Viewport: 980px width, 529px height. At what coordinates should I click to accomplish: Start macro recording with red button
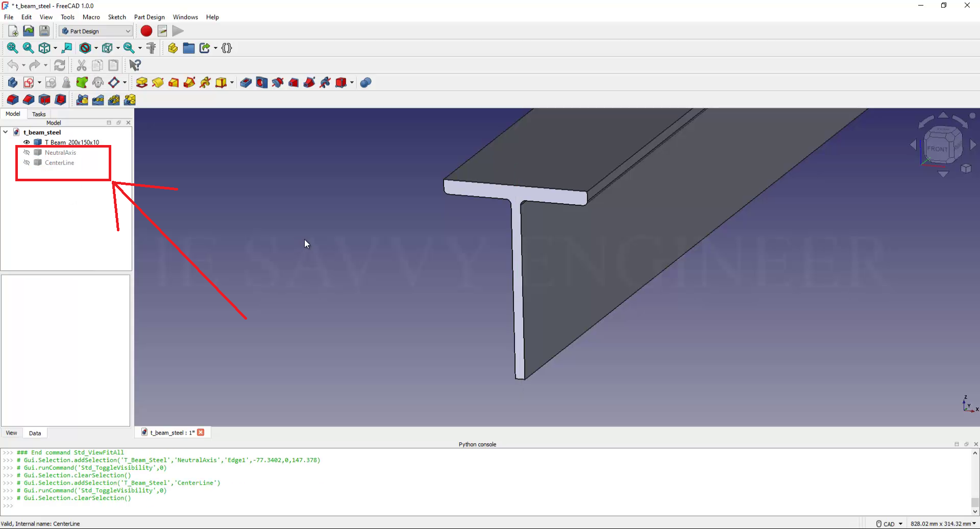[146, 31]
